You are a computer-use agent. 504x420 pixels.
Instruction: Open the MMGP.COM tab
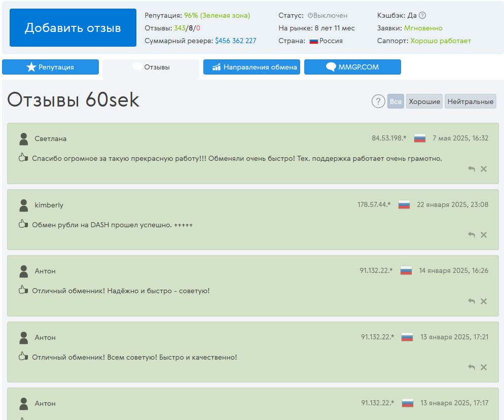(x=352, y=67)
